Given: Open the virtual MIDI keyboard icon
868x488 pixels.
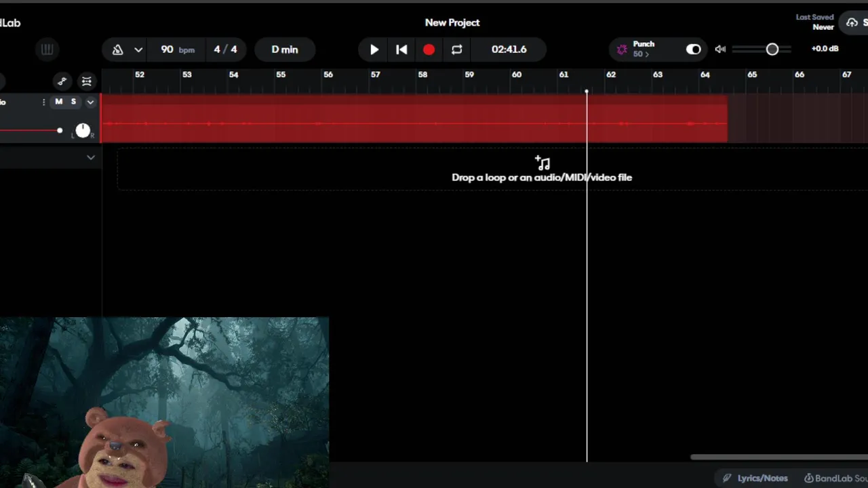Looking at the screenshot, I should 47,49.
